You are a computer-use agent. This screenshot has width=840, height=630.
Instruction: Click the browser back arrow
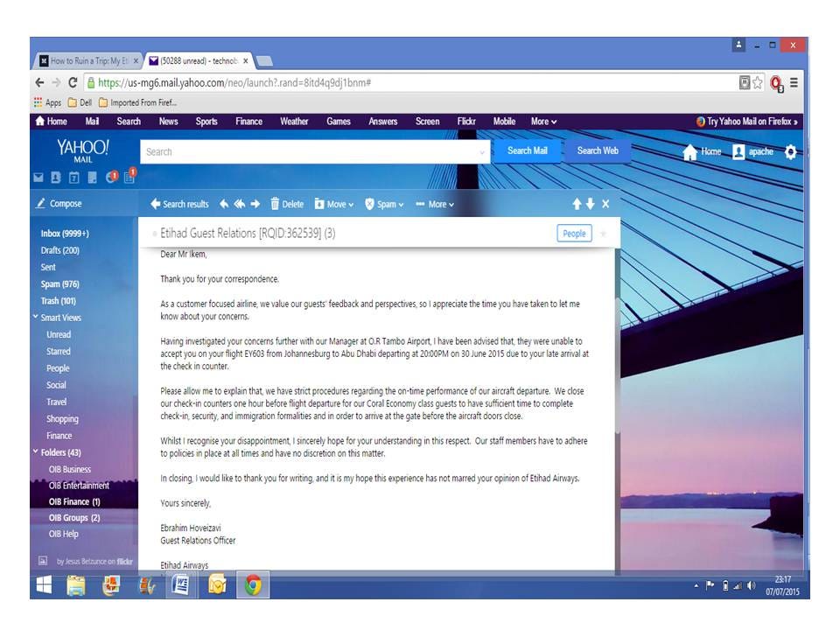[39, 82]
